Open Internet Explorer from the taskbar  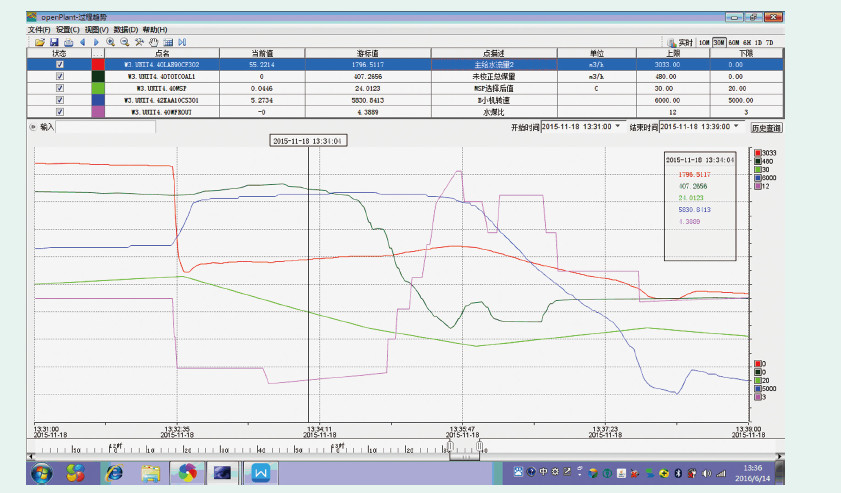[113, 472]
